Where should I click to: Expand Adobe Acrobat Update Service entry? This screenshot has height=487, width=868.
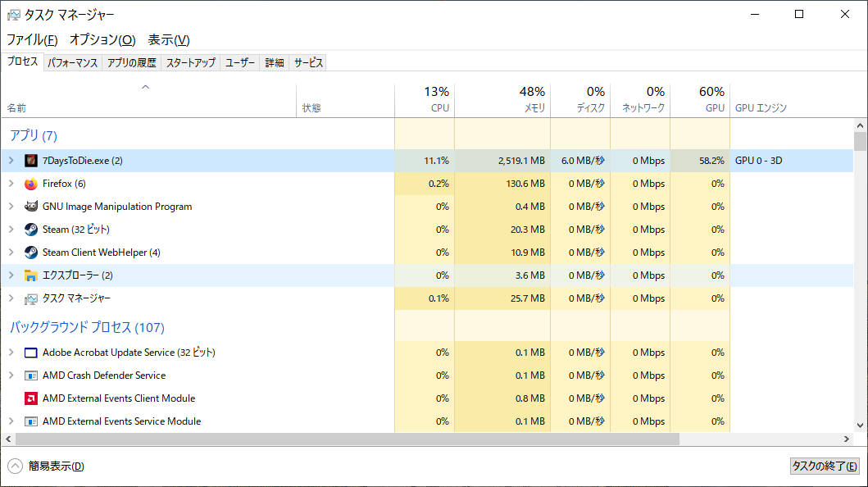tap(11, 352)
